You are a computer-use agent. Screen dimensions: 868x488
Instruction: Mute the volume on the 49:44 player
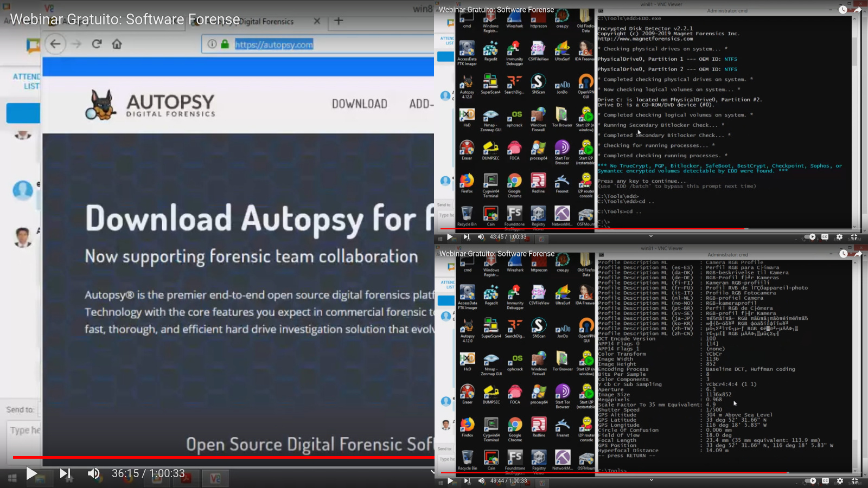click(481, 481)
